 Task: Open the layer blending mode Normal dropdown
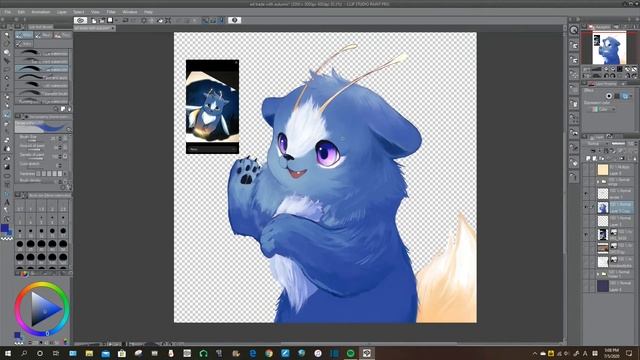click(x=595, y=143)
